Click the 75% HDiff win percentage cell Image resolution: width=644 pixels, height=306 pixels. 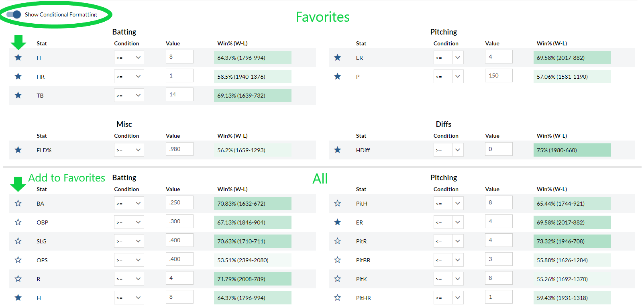pyautogui.click(x=572, y=150)
